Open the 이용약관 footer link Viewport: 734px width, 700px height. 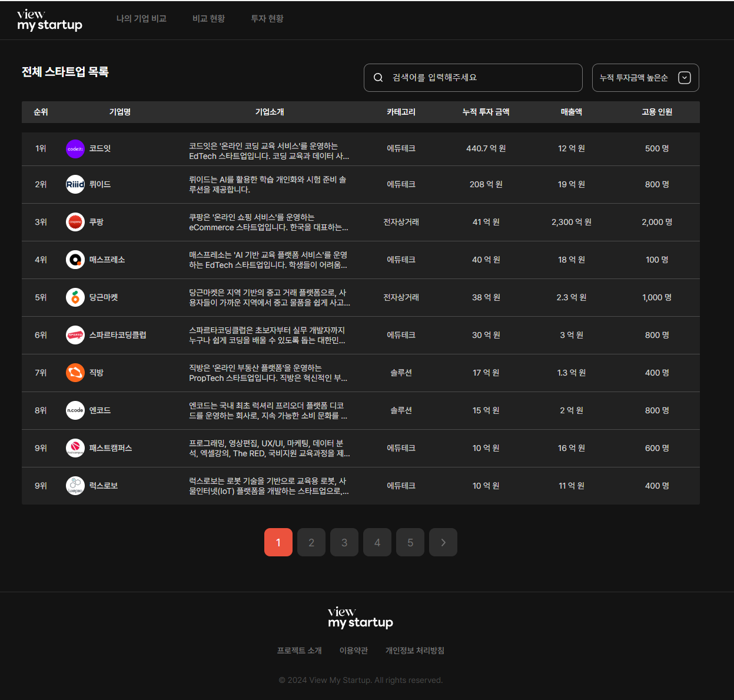pyautogui.click(x=354, y=651)
